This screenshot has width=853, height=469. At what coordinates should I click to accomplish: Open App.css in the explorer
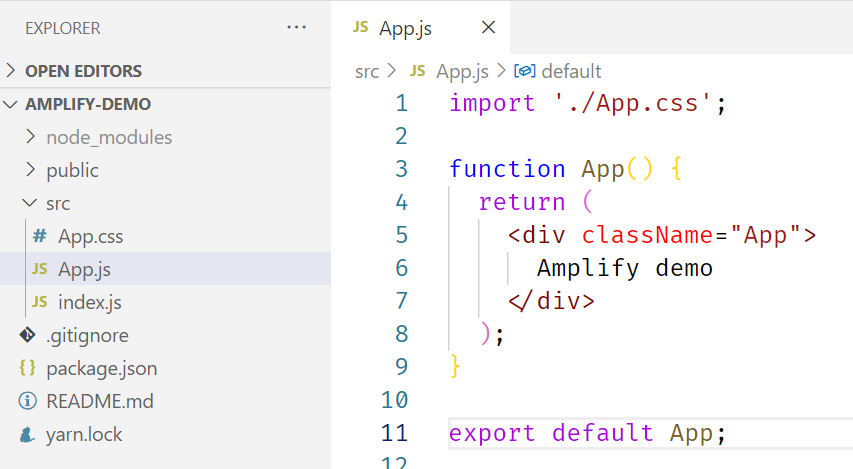(165, 236)
